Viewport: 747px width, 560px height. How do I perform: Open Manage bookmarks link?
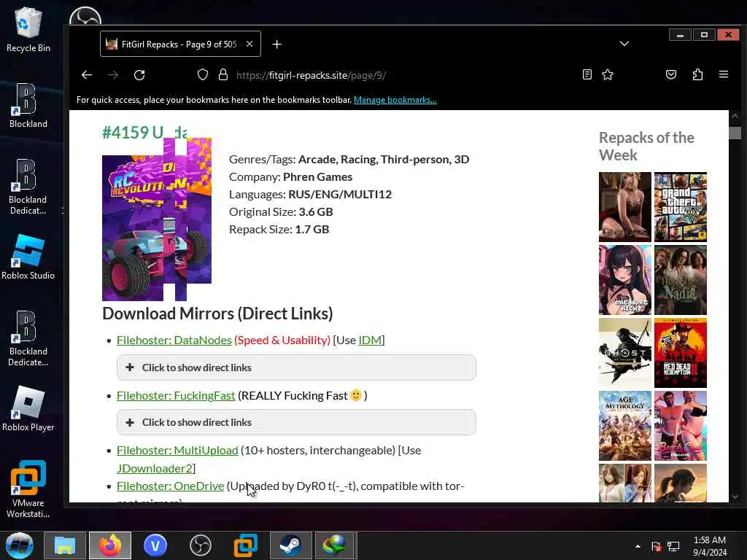click(395, 99)
